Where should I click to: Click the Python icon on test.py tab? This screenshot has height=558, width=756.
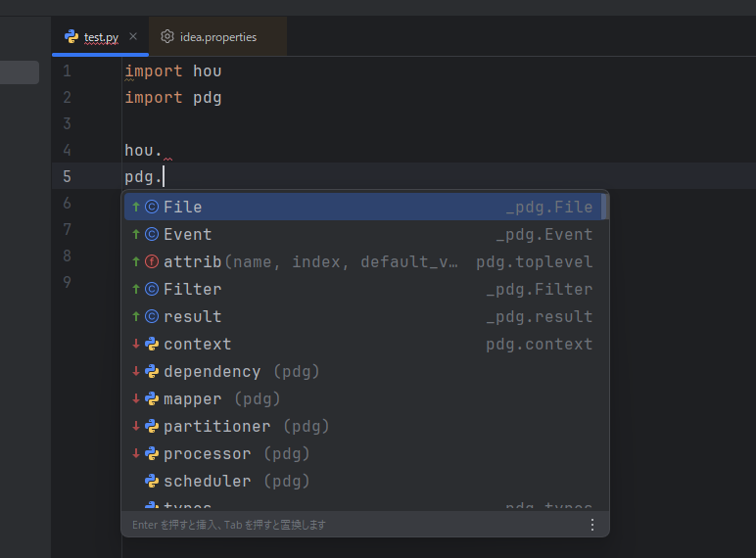click(71, 36)
